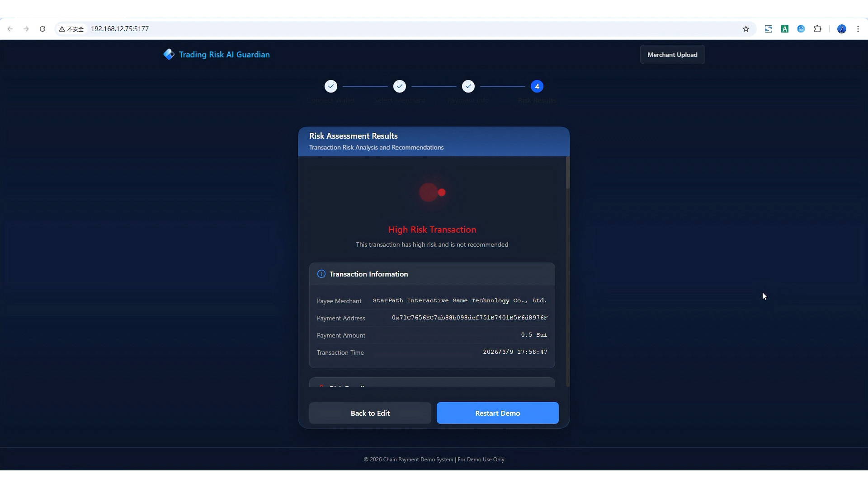Click the green A extension icon
Viewport: 868px width, 488px height.
tap(785, 29)
